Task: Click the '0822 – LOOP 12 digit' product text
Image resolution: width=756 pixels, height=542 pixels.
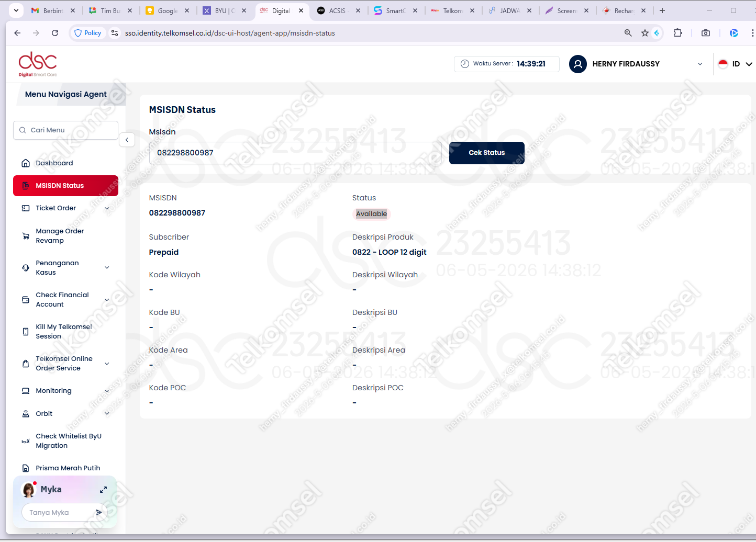Action: (x=390, y=252)
